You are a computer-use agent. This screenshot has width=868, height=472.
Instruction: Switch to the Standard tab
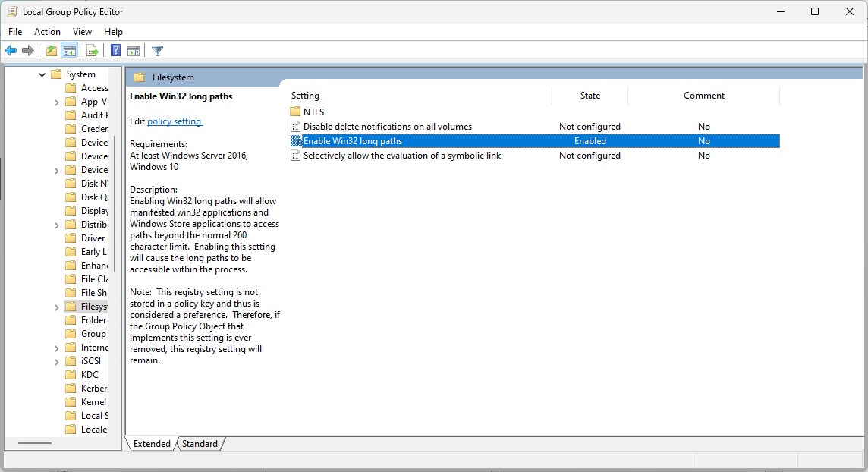click(x=200, y=444)
